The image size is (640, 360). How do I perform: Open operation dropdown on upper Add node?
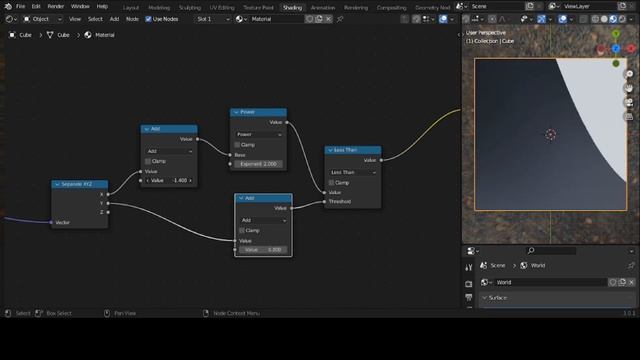pyautogui.click(x=169, y=151)
